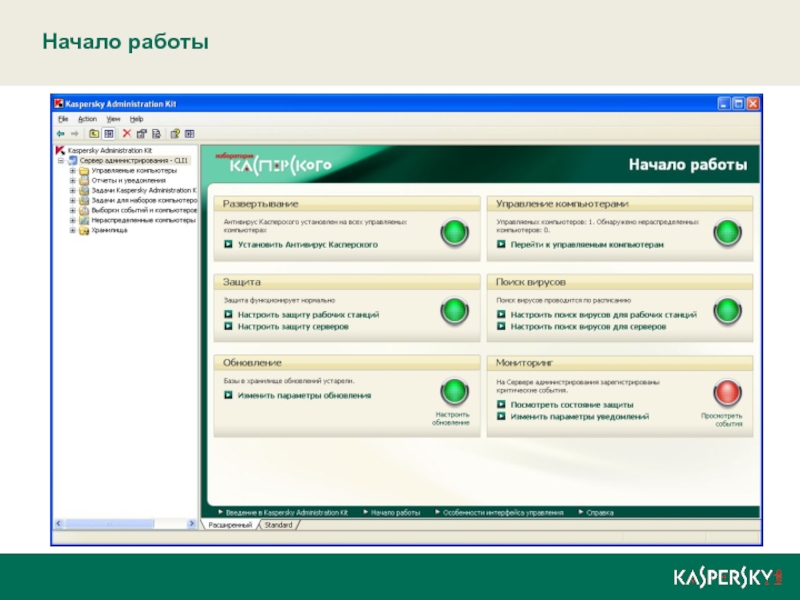Open the View menu
Viewport: 800px width, 600px height.
113,118
